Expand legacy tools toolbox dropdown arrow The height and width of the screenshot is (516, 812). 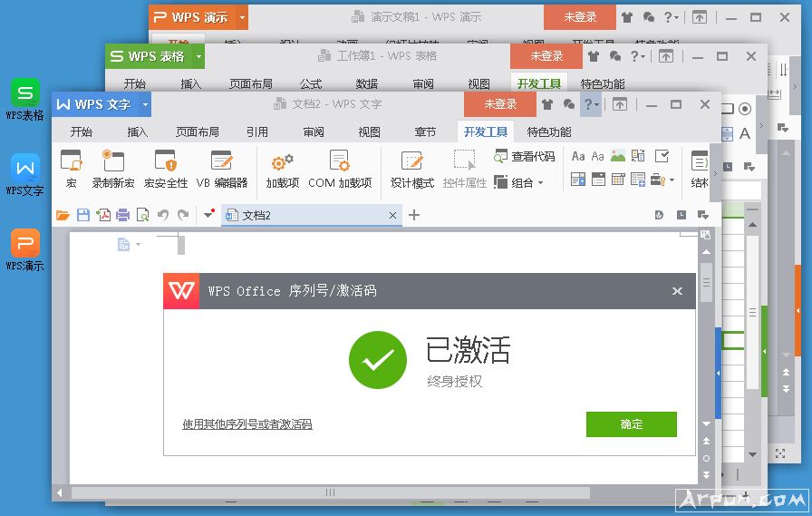(x=672, y=180)
